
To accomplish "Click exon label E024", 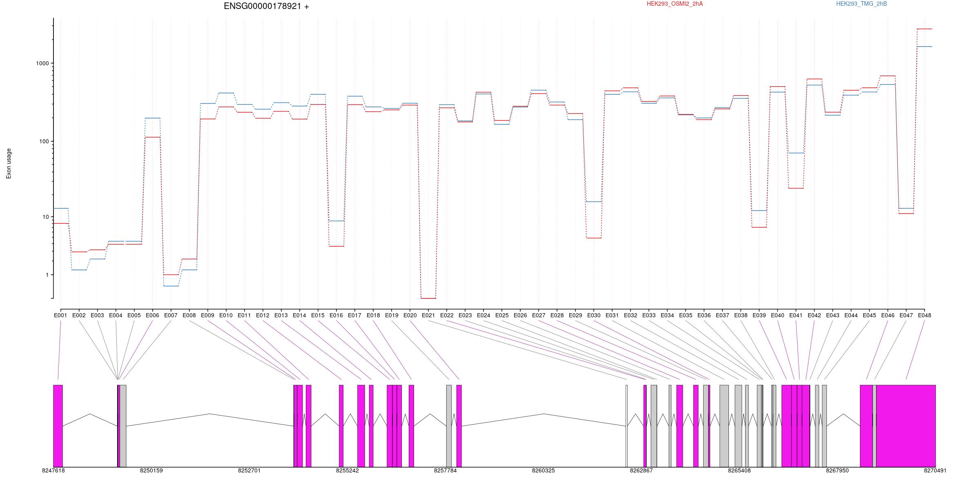I will (483, 315).
